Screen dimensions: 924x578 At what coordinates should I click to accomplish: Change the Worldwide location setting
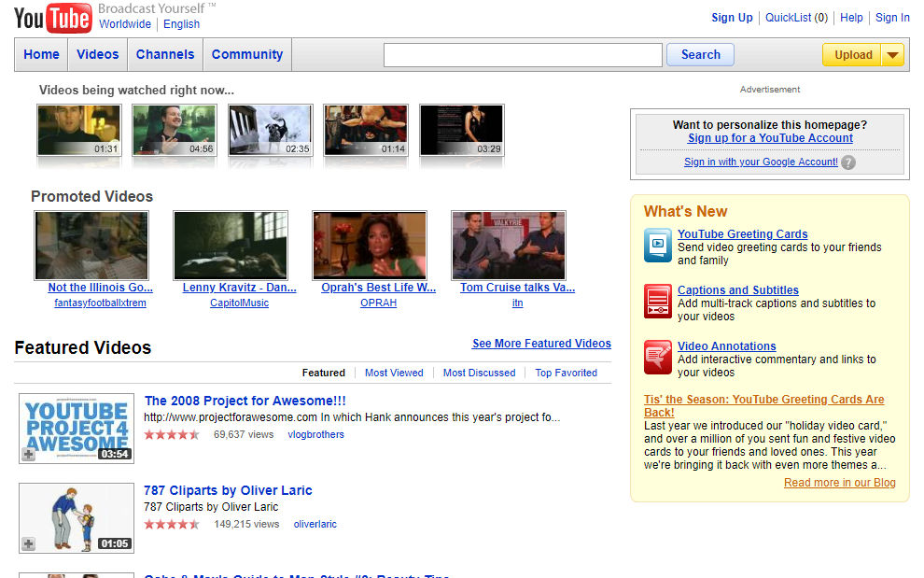pyautogui.click(x=125, y=24)
